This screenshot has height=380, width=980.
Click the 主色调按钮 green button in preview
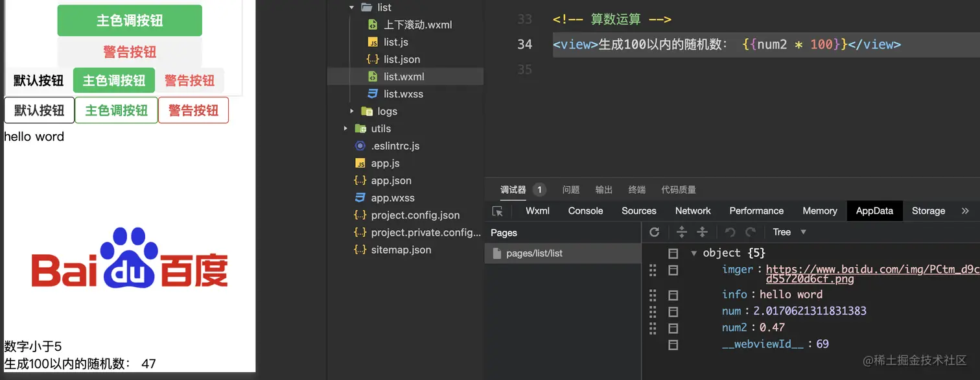pos(129,20)
